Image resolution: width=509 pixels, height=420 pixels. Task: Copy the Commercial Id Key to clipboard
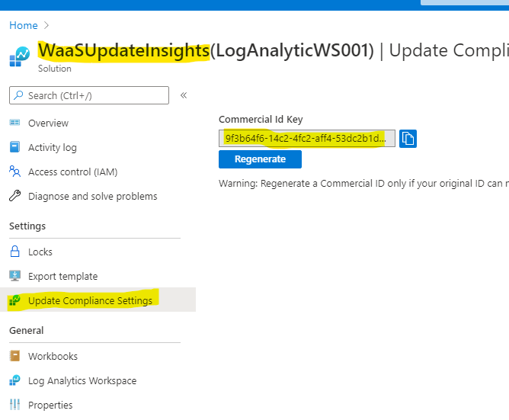(408, 138)
